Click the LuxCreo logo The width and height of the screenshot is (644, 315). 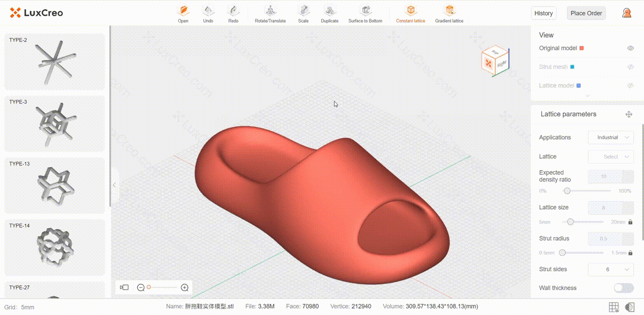[36, 13]
